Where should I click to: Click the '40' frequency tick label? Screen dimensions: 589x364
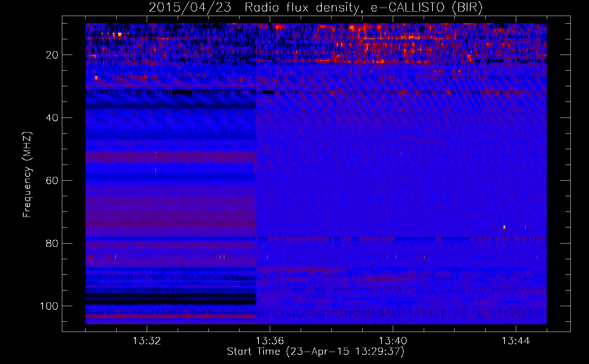[x=52, y=118]
